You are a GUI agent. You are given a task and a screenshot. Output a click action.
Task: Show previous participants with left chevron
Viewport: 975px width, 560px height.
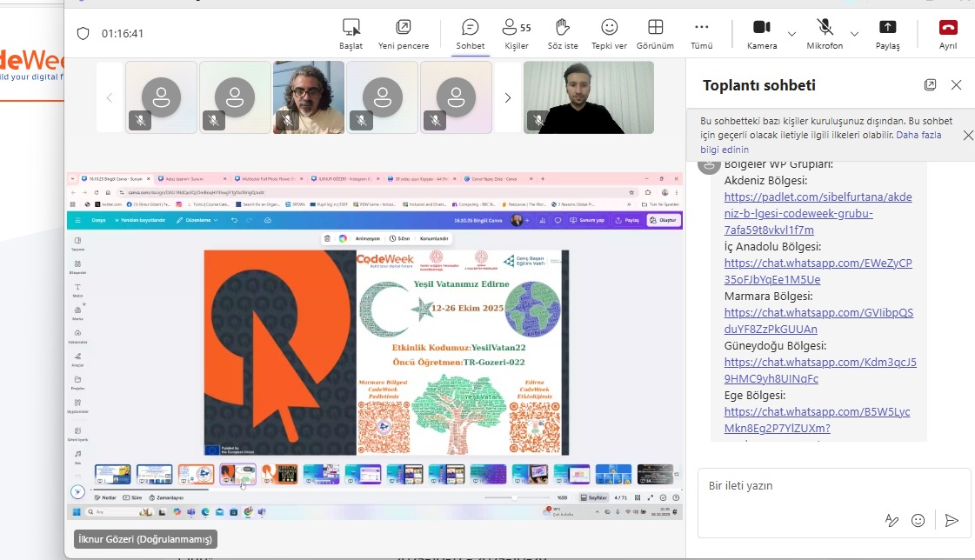110,97
